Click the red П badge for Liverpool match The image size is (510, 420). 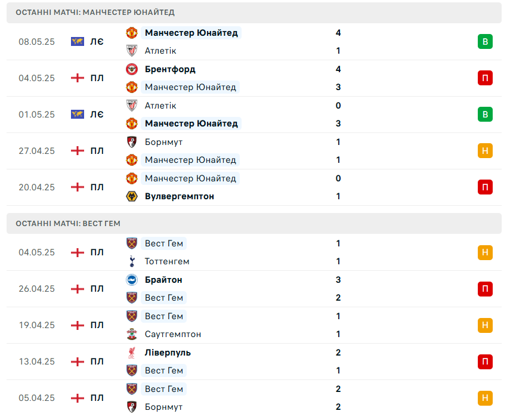click(485, 362)
